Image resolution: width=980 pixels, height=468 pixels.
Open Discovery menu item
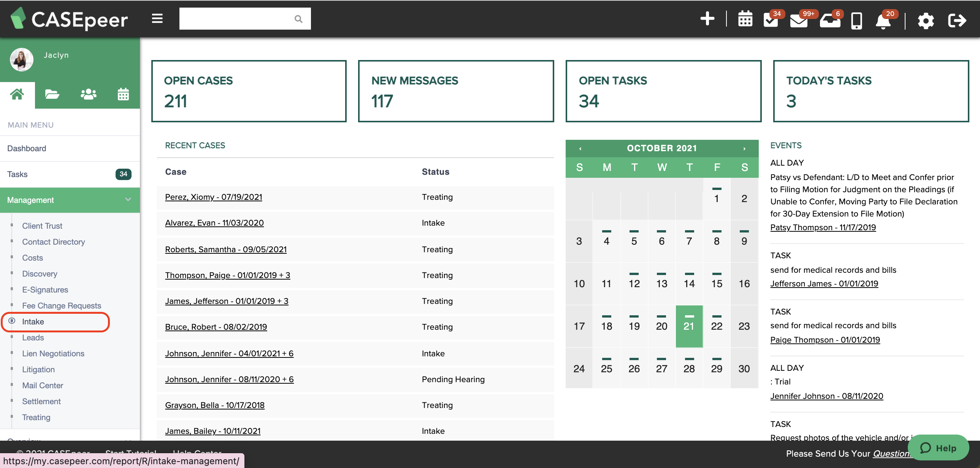tap(40, 274)
